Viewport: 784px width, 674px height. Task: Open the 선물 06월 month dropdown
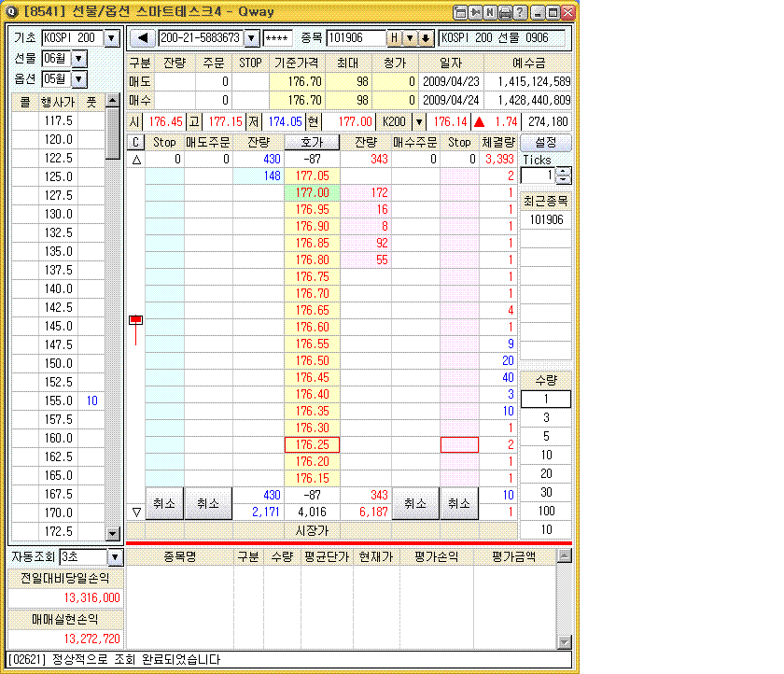[x=79, y=59]
